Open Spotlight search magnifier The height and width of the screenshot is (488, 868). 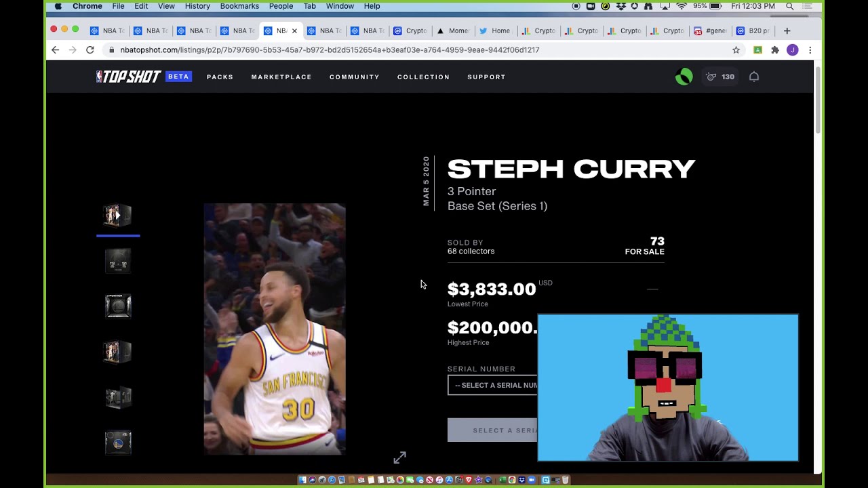coord(790,6)
